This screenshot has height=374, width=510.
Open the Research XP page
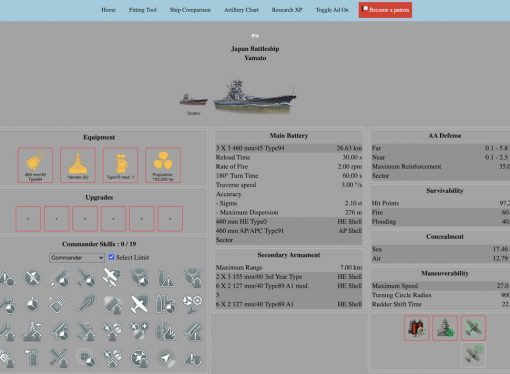pyautogui.click(x=287, y=10)
